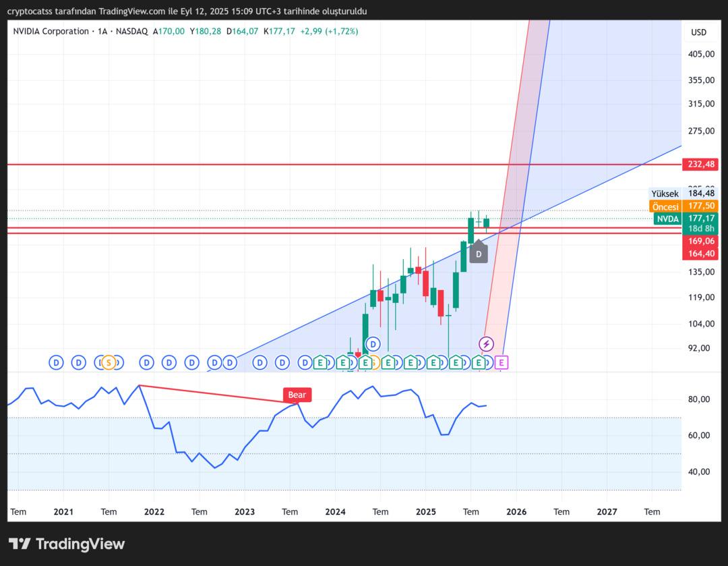Select the 2025 label on the time axis
Viewport: 728px width, 566px height.
point(426,511)
